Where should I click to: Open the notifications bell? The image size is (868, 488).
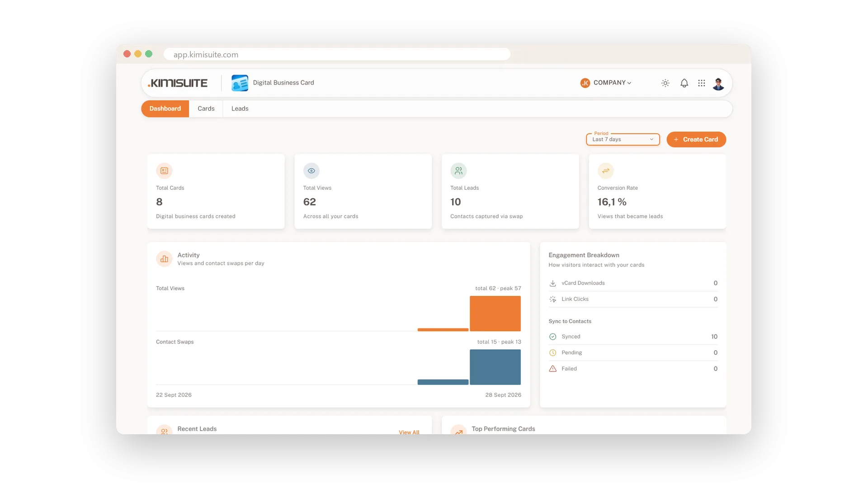point(684,83)
